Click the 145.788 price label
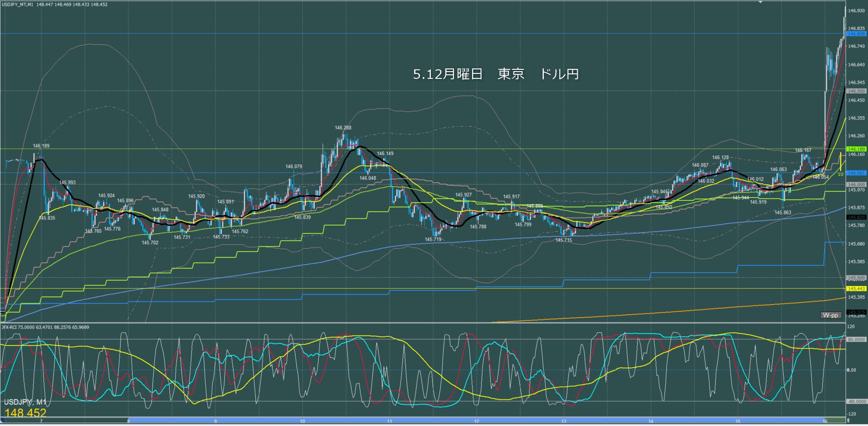The height and width of the screenshot is (426, 868). pyautogui.click(x=478, y=227)
